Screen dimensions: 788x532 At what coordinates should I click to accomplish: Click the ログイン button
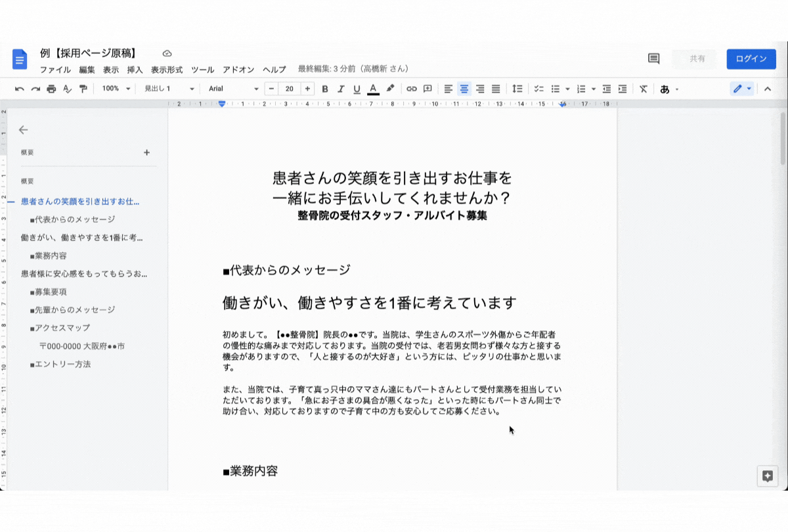click(x=751, y=58)
